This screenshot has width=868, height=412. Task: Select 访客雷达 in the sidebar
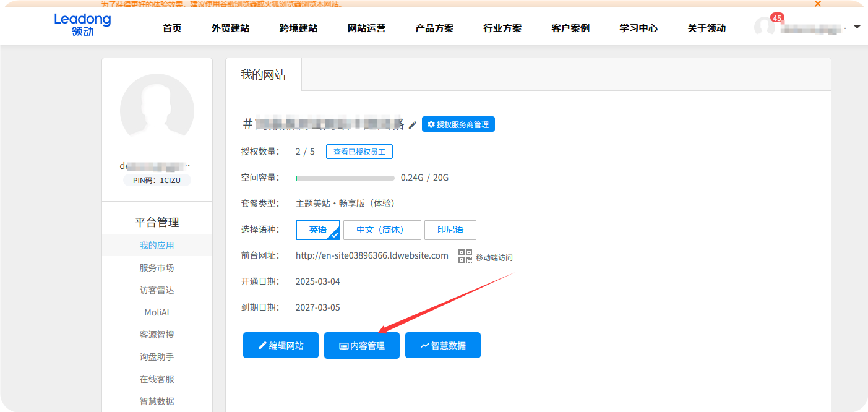coord(157,290)
